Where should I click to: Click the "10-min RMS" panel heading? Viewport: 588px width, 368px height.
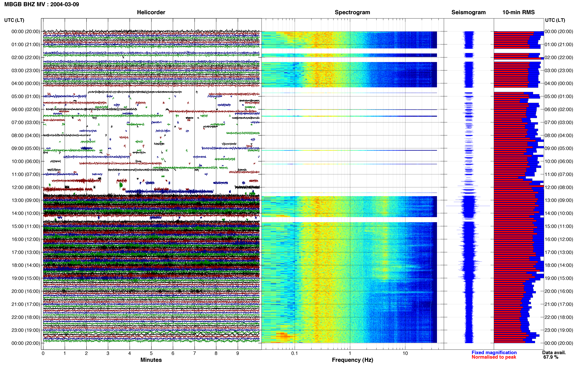click(518, 12)
